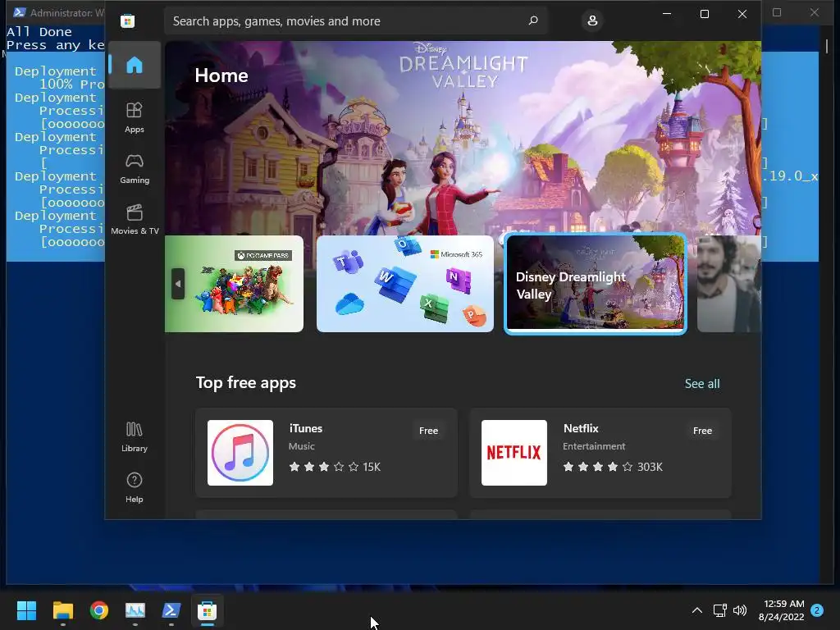This screenshot has height=630, width=840.
Task: Click Microsoft Store taskbar icon
Action: pyautogui.click(x=208, y=610)
